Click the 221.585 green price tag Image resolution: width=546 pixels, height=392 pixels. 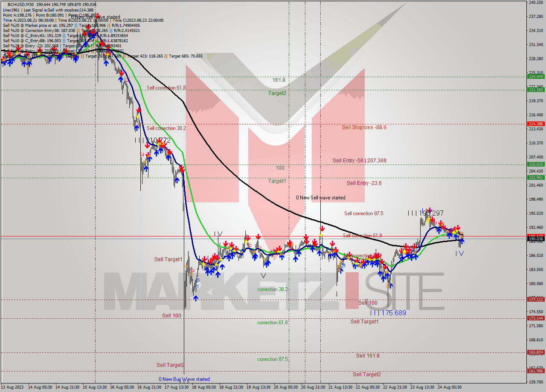tap(535, 89)
